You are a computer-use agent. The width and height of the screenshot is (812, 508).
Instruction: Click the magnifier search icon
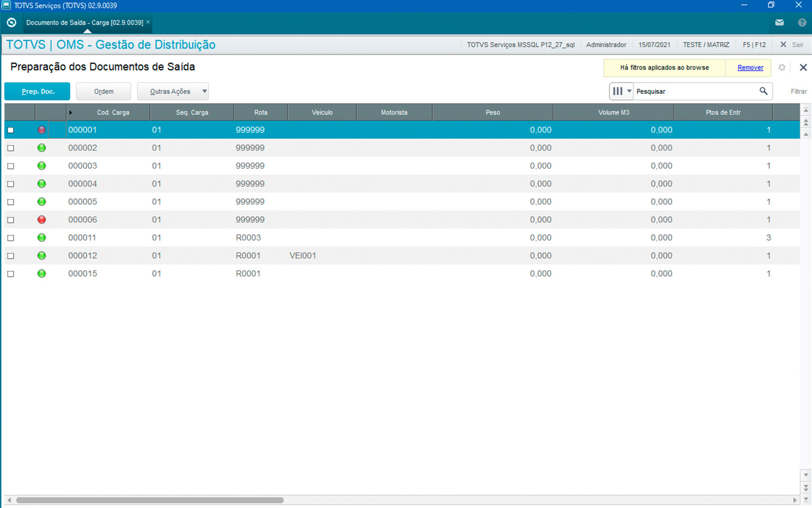(763, 91)
